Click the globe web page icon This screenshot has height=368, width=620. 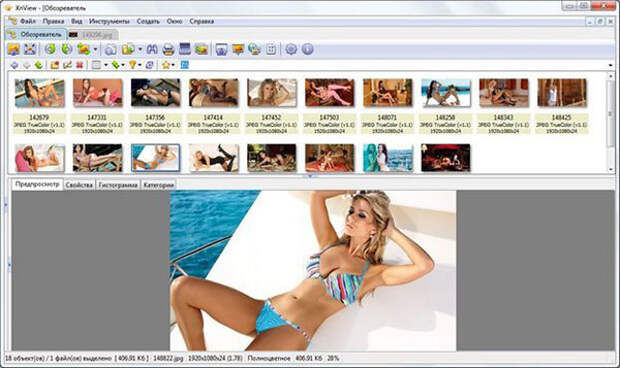(x=255, y=49)
